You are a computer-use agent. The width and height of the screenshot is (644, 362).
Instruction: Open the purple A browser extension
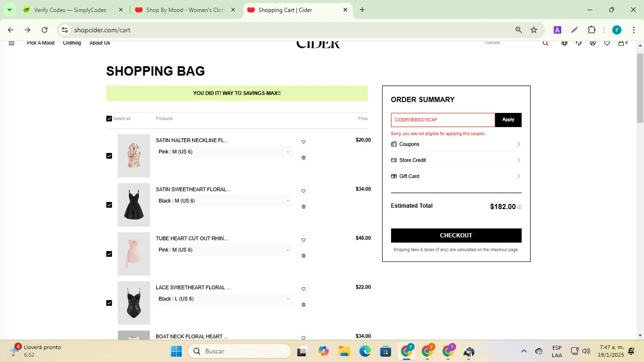pyautogui.click(x=557, y=30)
